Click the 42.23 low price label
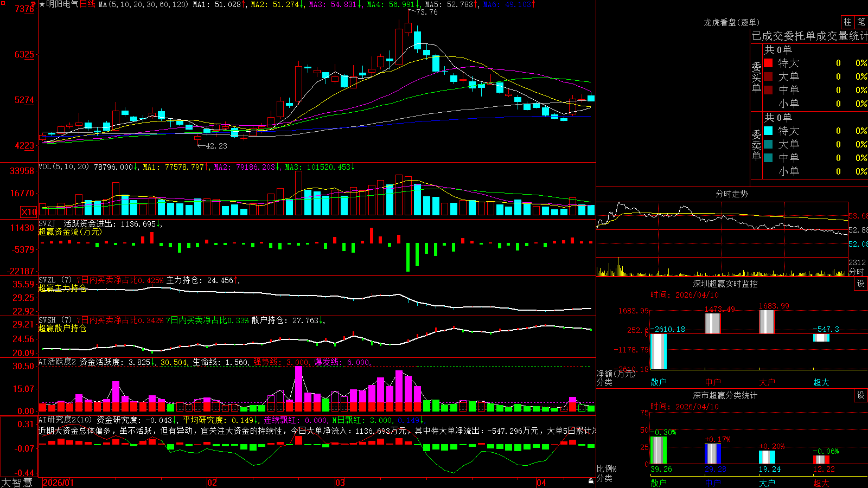Screen dimensions: 868x488 coord(216,146)
